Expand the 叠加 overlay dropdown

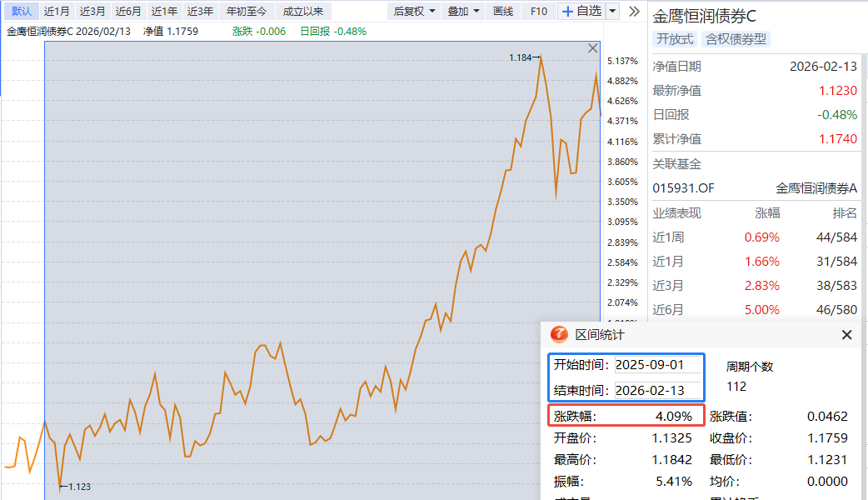click(463, 12)
